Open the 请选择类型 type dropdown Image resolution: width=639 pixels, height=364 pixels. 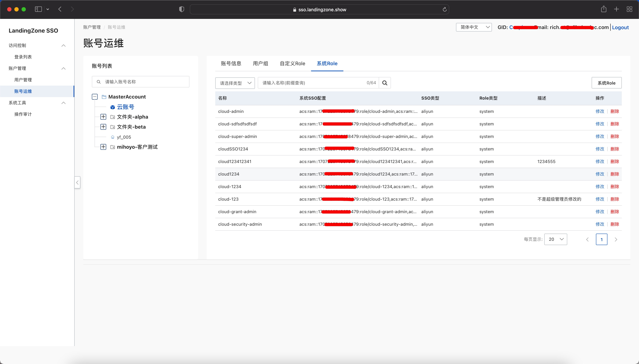click(x=235, y=83)
